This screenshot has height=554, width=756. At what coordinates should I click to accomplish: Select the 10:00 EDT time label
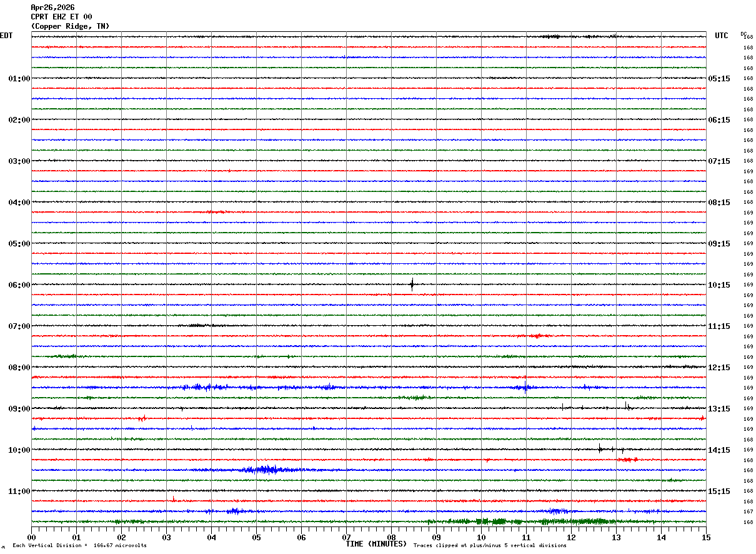[19, 450]
